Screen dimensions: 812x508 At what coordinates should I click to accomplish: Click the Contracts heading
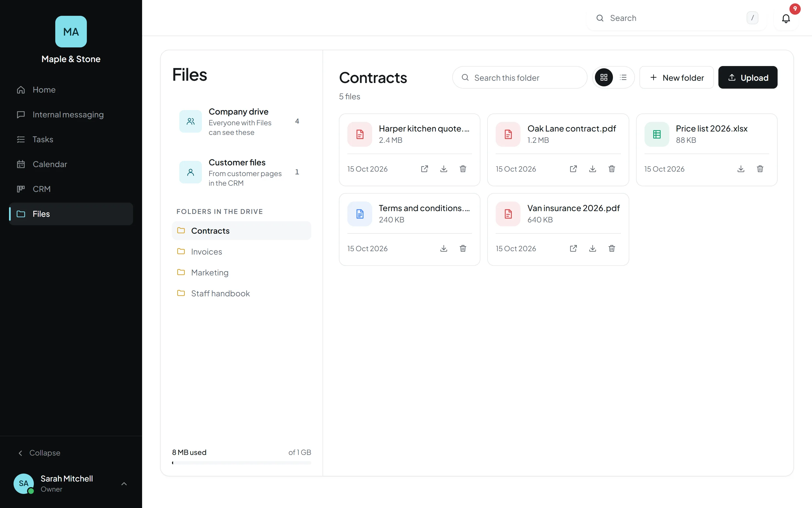tap(373, 78)
